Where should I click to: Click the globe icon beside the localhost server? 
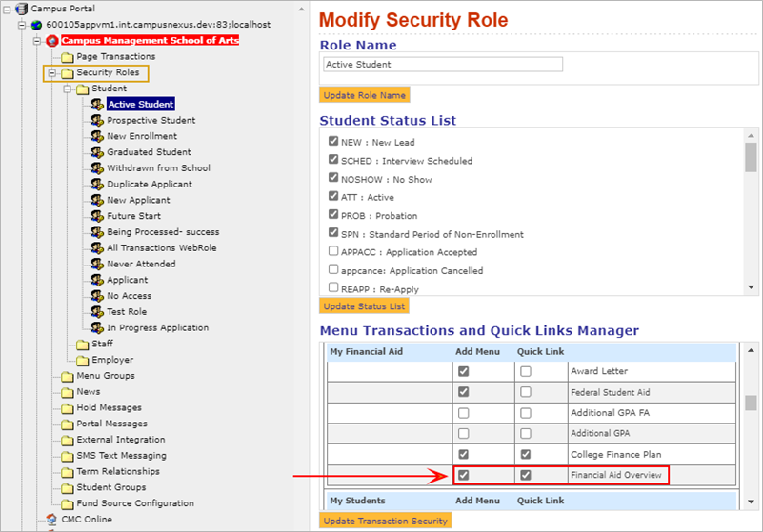(x=36, y=25)
